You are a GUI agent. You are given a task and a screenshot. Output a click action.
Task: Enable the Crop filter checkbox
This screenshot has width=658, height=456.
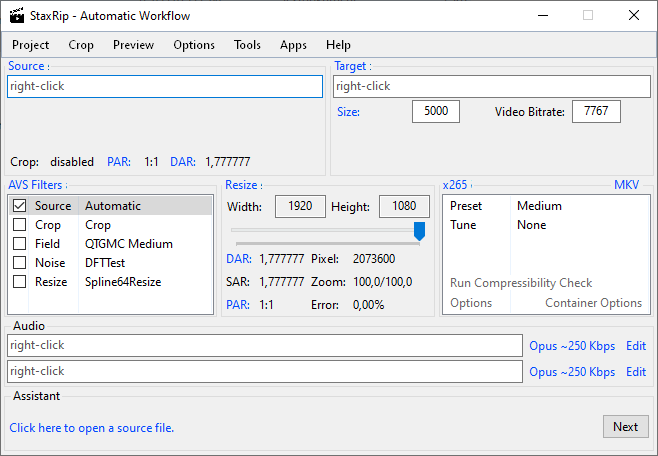tap(19, 225)
